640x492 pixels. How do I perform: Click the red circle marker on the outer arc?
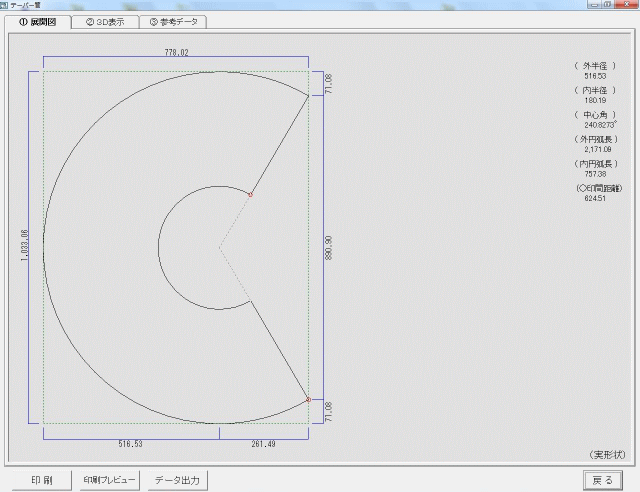[309, 400]
